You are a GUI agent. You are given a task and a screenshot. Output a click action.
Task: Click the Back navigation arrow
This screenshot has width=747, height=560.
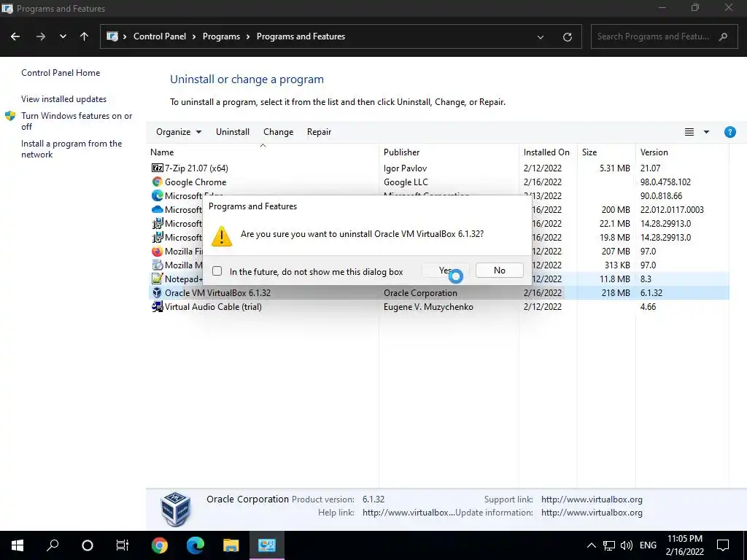[x=15, y=36]
